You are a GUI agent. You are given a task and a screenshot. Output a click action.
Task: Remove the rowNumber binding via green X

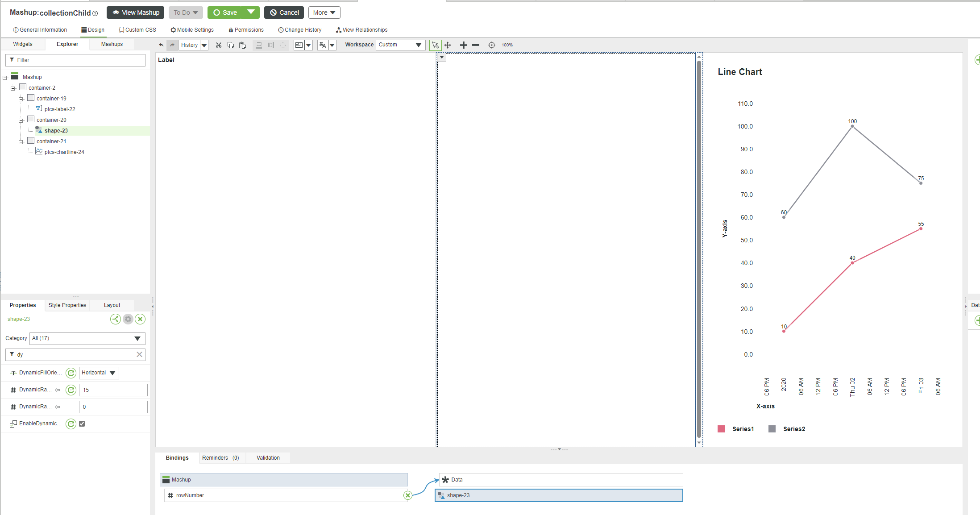click(407, 495)
